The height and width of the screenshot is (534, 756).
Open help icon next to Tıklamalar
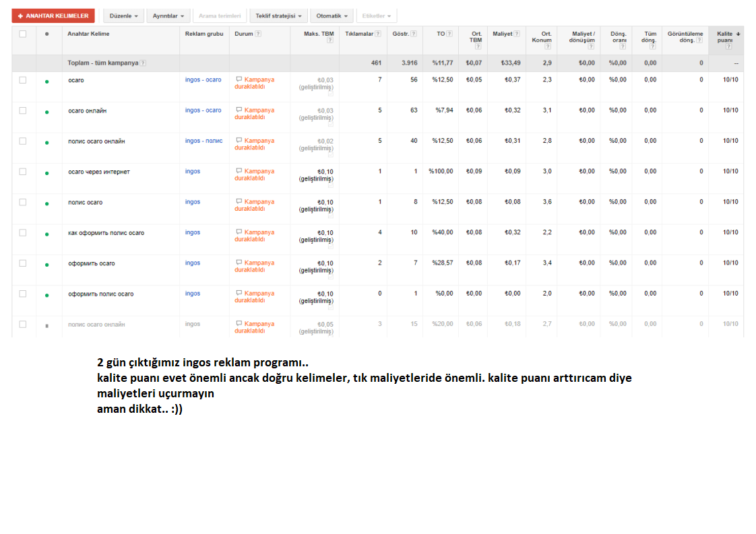[378, 34]
